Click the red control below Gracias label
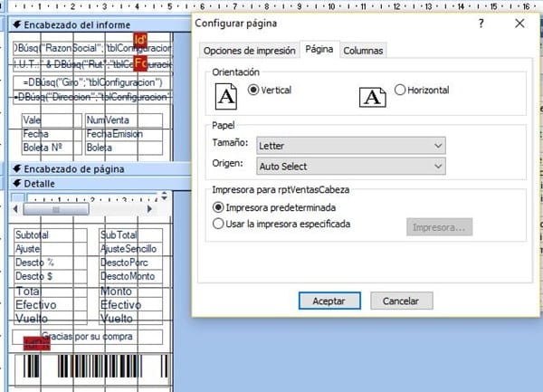 coord(37,343)
